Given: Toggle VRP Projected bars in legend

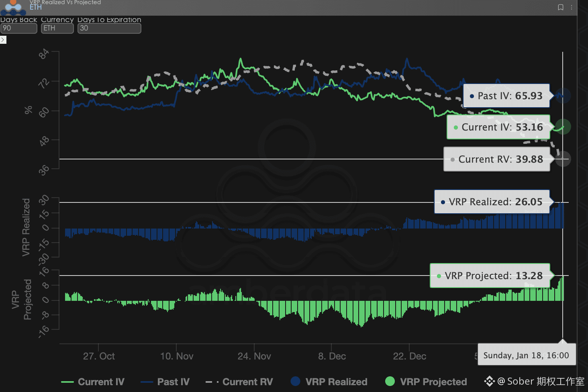Looking at the screenshot, I should (x=426, y=382).
